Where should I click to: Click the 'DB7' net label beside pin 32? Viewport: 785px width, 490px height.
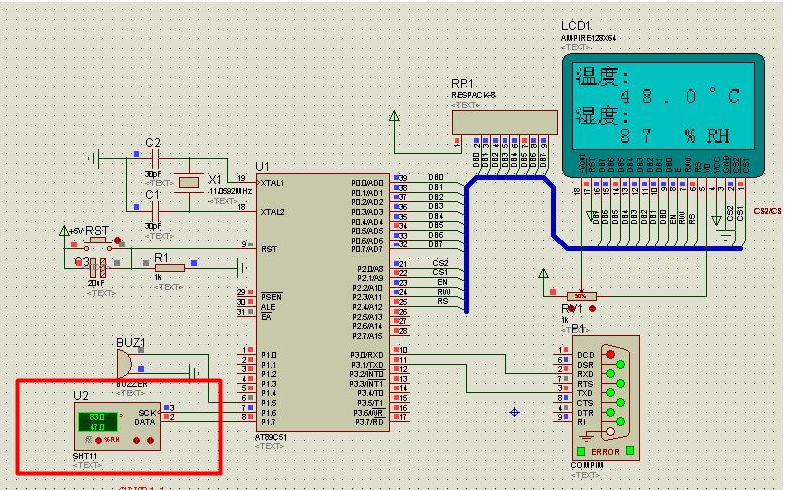tap(436, 244)
